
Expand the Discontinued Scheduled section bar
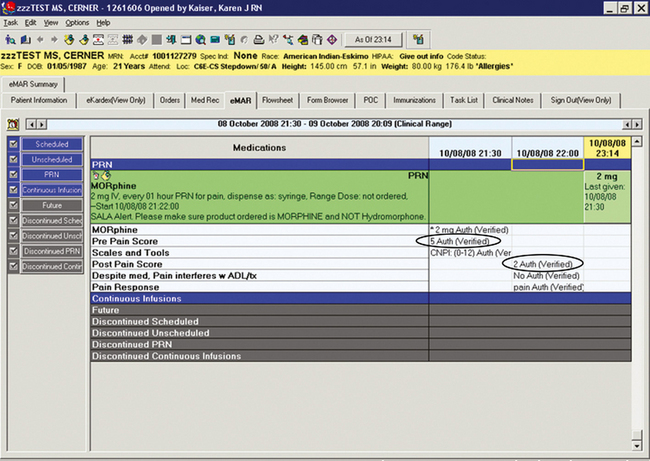tap(361, 322)
